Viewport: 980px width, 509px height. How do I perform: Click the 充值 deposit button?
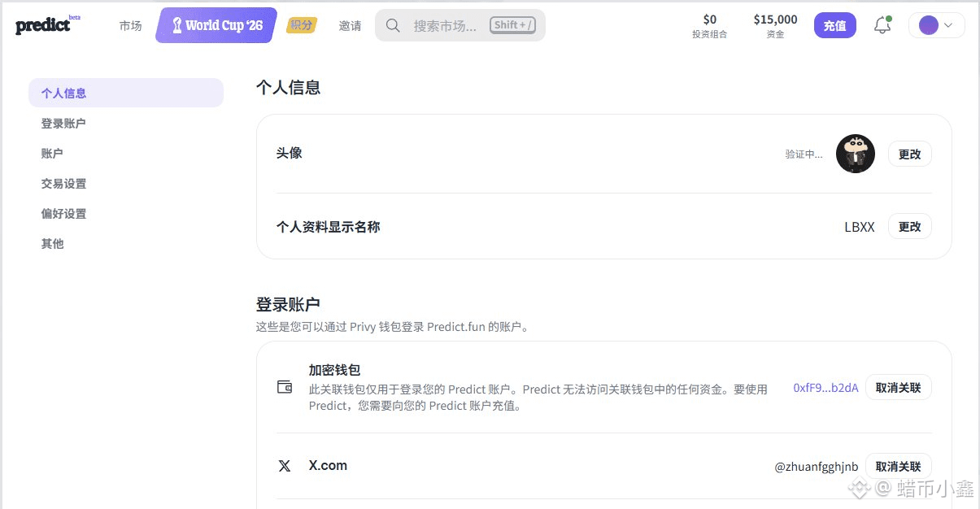835,25
